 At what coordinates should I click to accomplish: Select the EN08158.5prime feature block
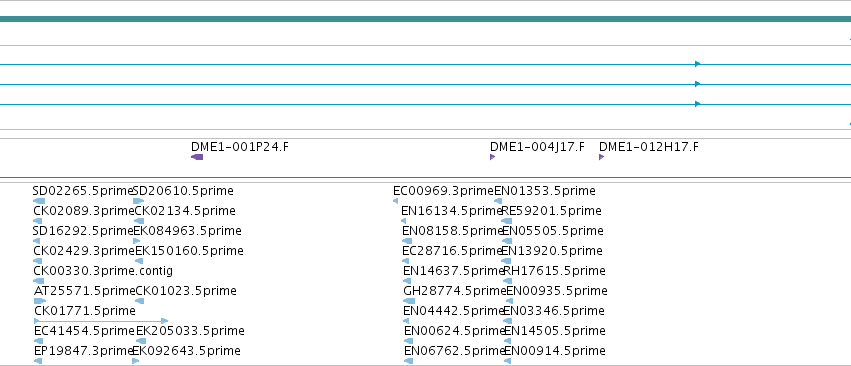tap(407, 241)
